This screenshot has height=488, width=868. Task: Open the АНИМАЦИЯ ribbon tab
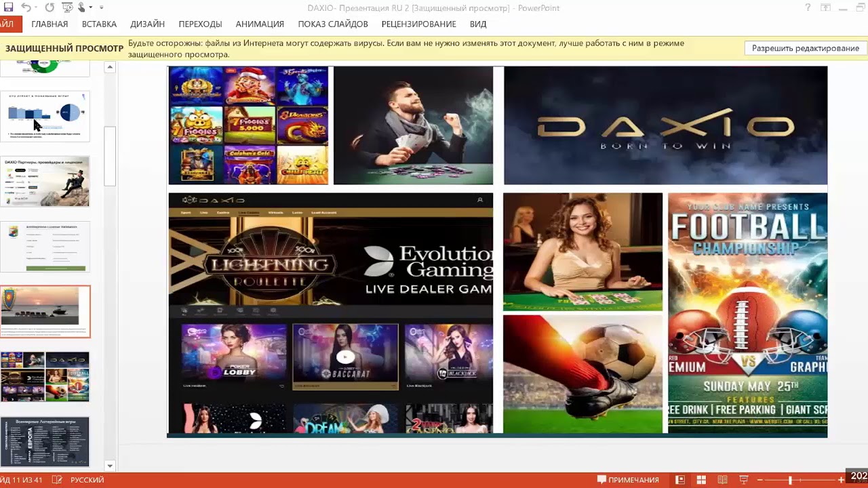click(x=260, y=24)
